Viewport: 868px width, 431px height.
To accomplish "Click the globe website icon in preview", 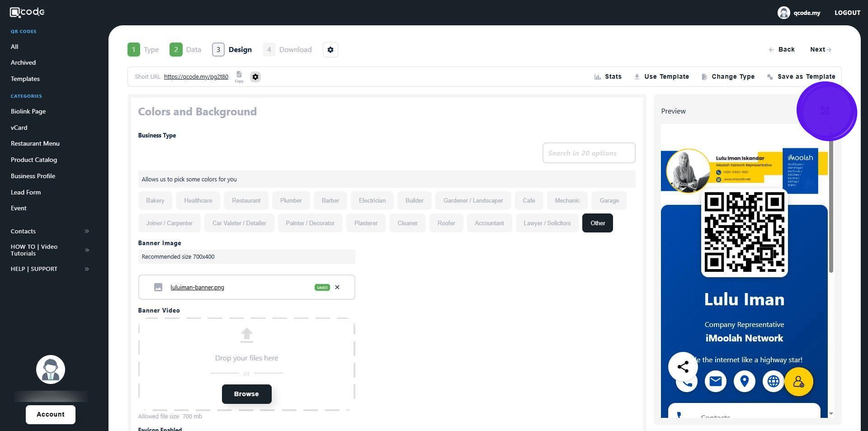I will 773,381.
